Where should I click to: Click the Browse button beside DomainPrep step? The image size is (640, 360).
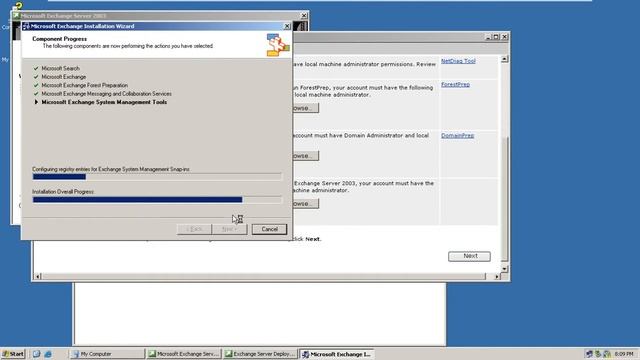[306, 156]
